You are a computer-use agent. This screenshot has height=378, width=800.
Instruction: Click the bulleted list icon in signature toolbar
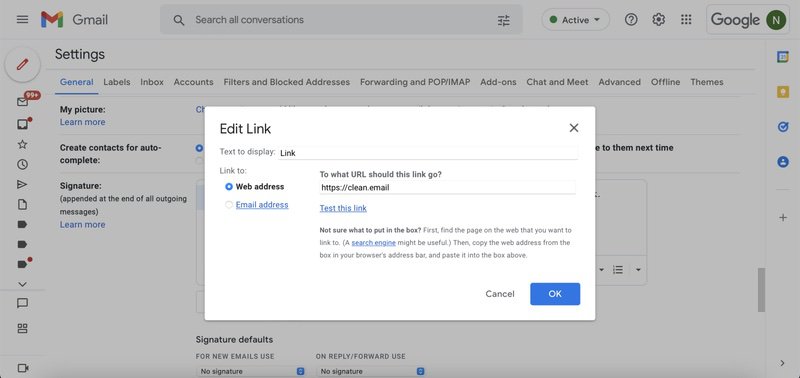click(618, 269)
